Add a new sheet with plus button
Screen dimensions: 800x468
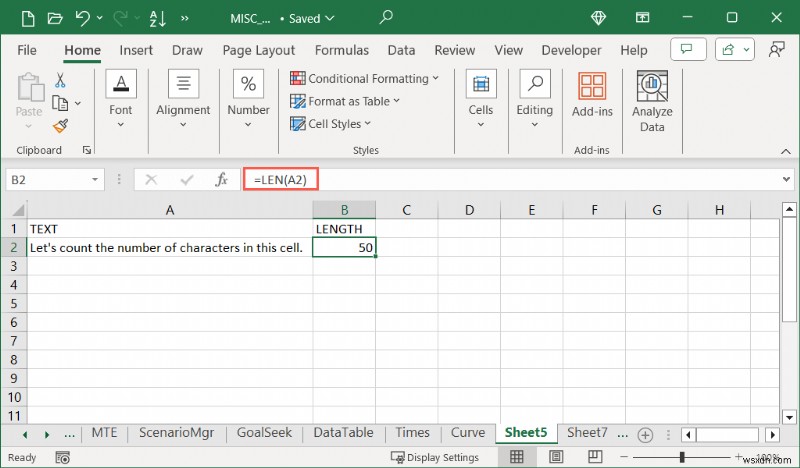click(645, 435)
